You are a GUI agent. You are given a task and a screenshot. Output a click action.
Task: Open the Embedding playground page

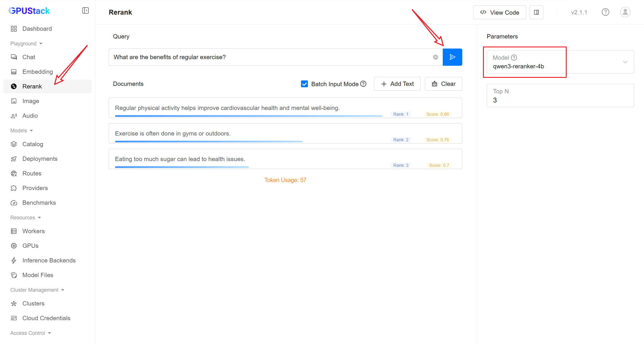(x=37, y=72)
